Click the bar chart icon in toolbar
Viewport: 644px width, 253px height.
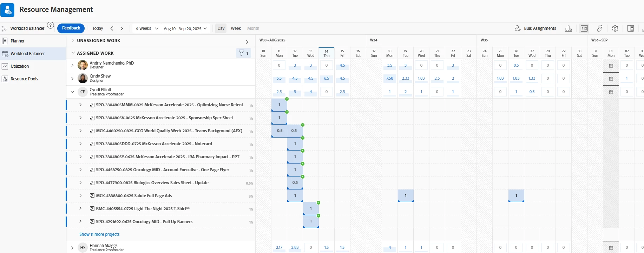tap(569, 28)
